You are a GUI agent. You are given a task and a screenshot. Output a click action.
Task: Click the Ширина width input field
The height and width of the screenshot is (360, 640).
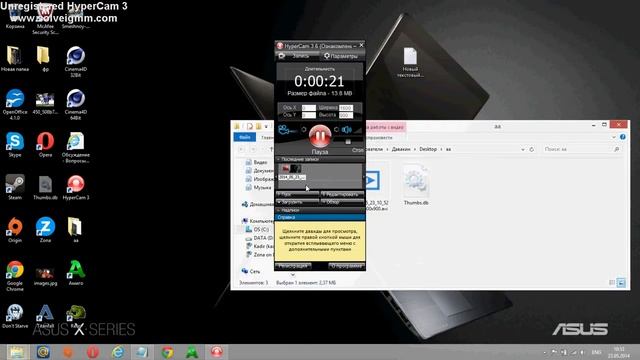point(346,108)
